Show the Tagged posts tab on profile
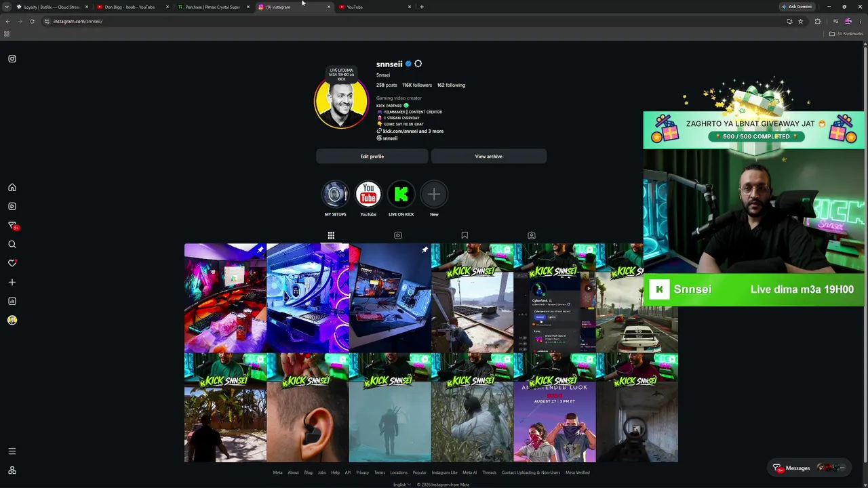 tap(532, 236)
